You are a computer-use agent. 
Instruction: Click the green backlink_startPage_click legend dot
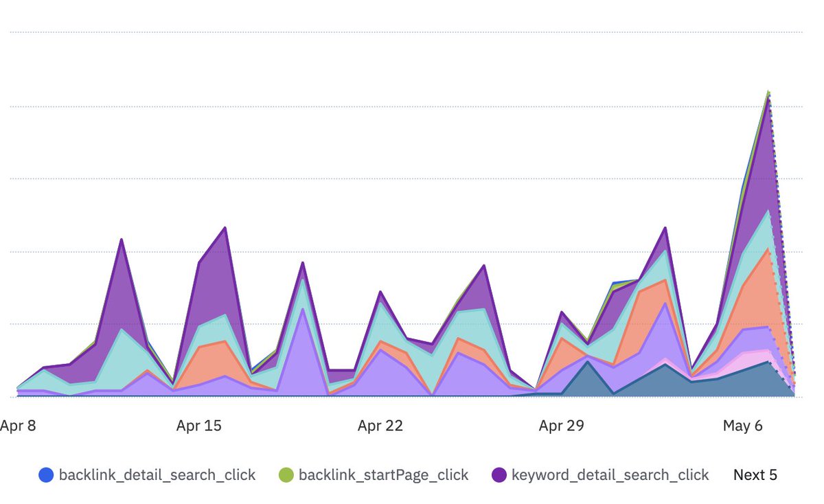coord(286,474)
